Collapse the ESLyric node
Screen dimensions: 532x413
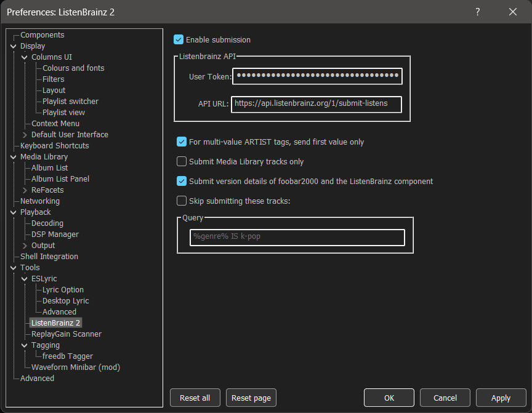25,279
